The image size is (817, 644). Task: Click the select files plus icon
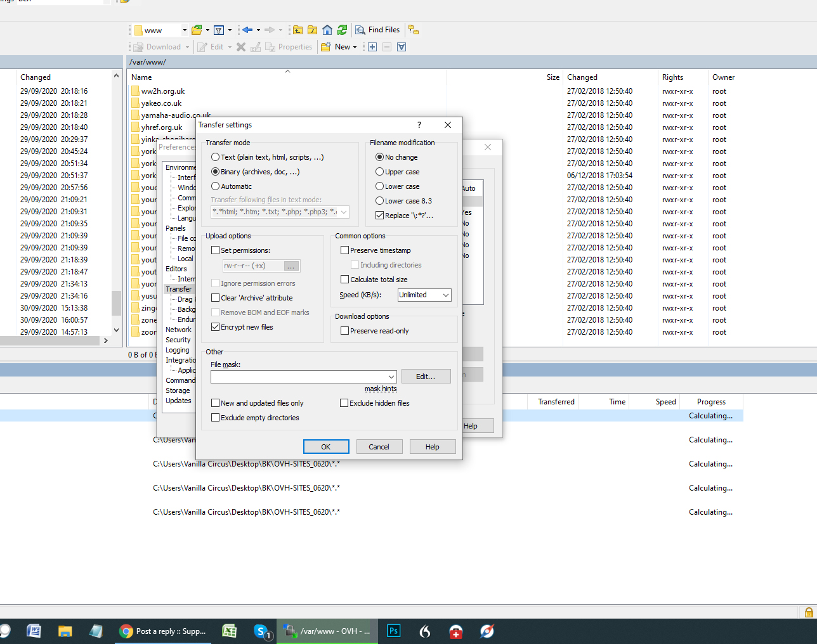[x=372, y=47]
